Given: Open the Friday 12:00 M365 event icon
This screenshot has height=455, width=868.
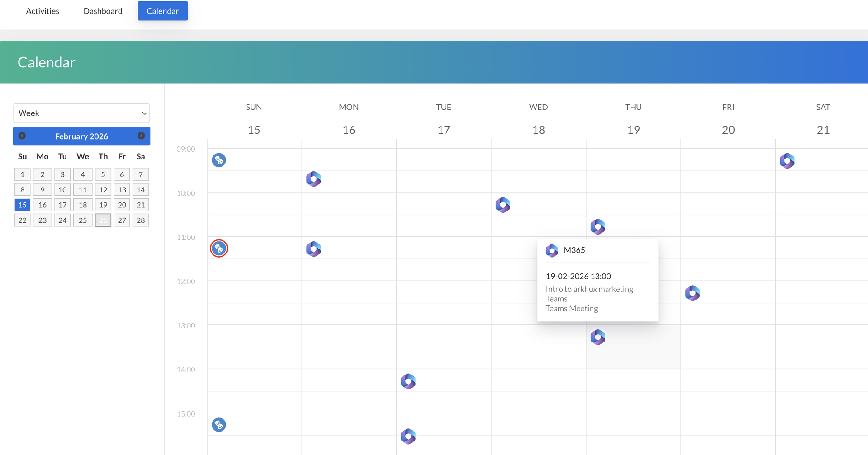Looking at the screenshot, I should point(692,293).
